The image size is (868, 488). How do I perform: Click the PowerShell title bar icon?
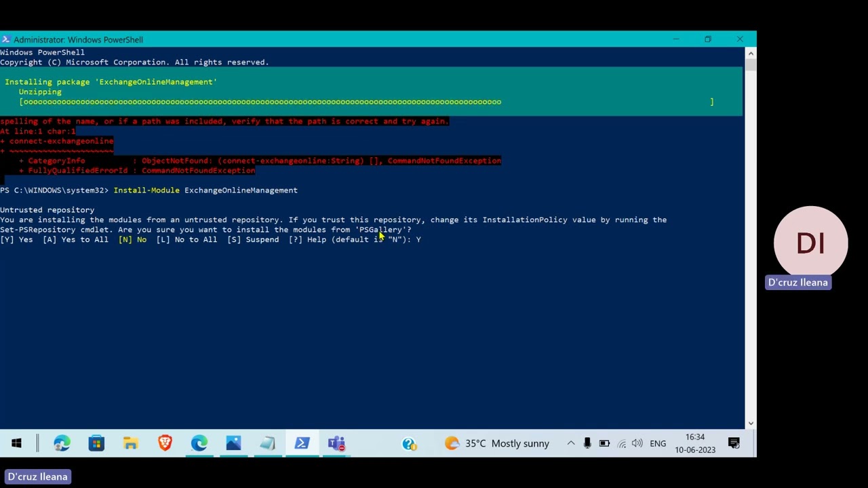[5, 39]
